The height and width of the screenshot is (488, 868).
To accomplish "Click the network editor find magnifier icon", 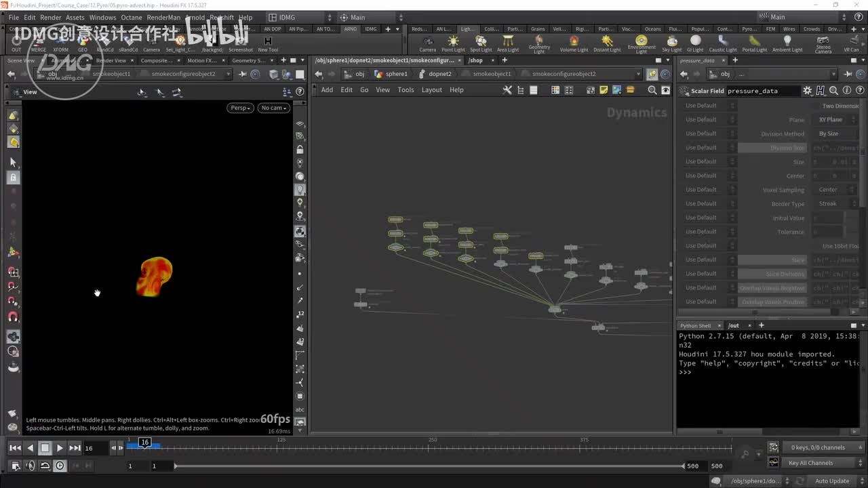I will coord(652,90).
